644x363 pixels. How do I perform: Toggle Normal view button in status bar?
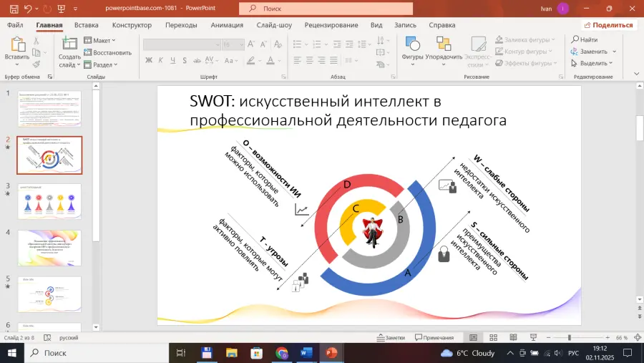(473, 337)
